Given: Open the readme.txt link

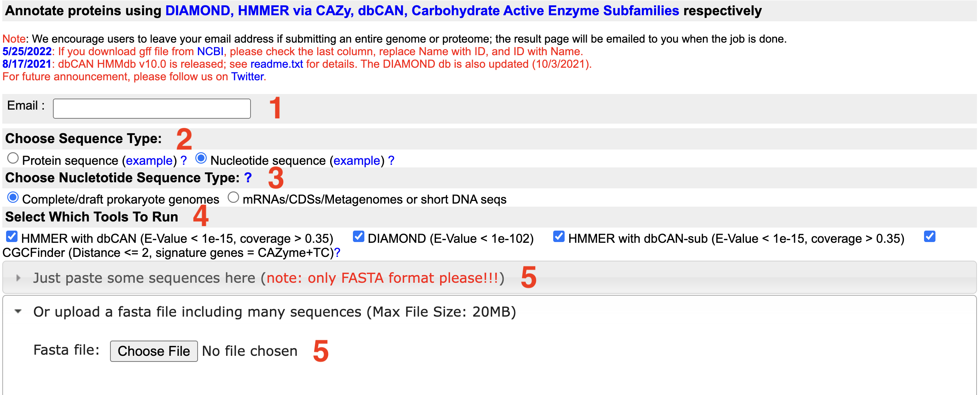Looking at the screenshot, I should (x=276, y=64).
